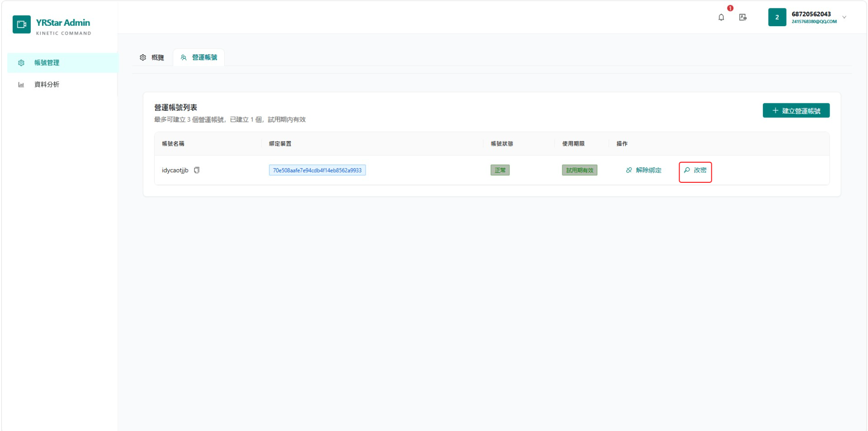Switch to the 概覽 tab
This screenshot has height=431, width=868.
coord(152,57)
